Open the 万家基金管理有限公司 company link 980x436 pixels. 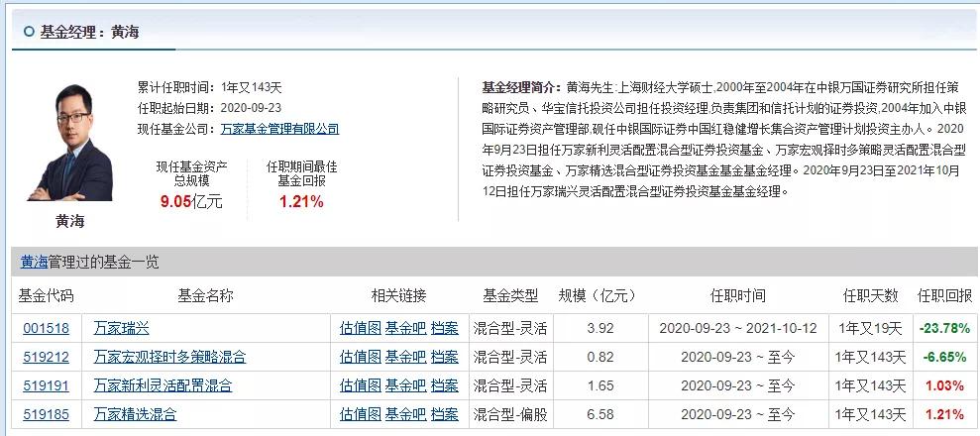tap(280, 129)
